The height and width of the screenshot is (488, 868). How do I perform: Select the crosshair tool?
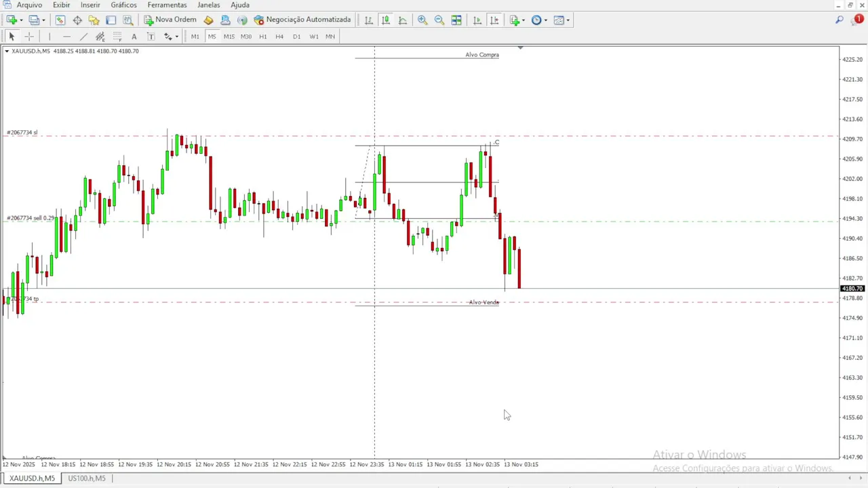pyautogui.click(x=28, y=37)
